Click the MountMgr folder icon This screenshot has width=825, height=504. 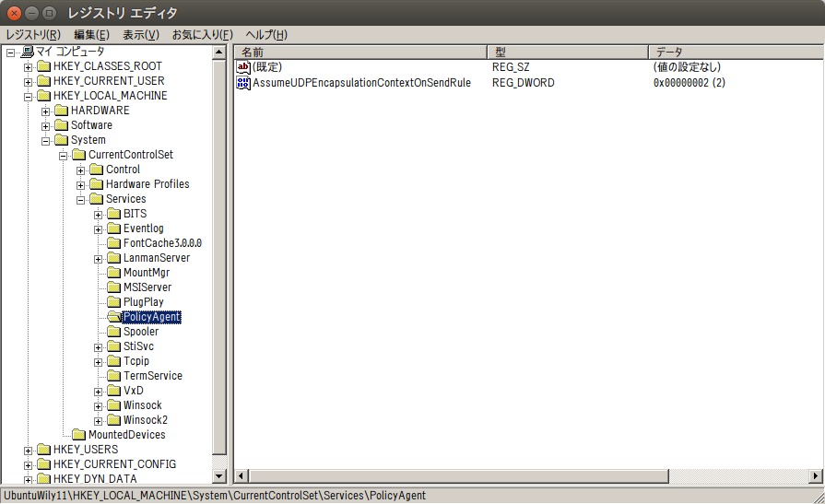click(114, 273)
